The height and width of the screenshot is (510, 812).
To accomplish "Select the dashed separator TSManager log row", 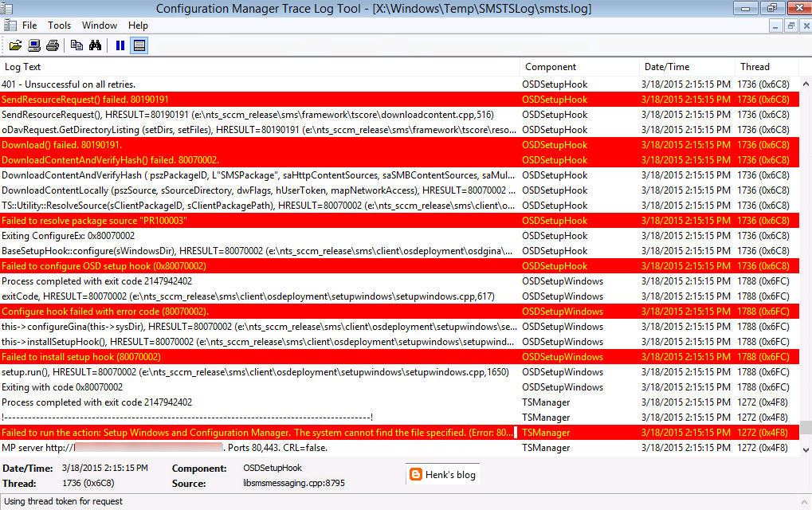I will tap(399, 418).
